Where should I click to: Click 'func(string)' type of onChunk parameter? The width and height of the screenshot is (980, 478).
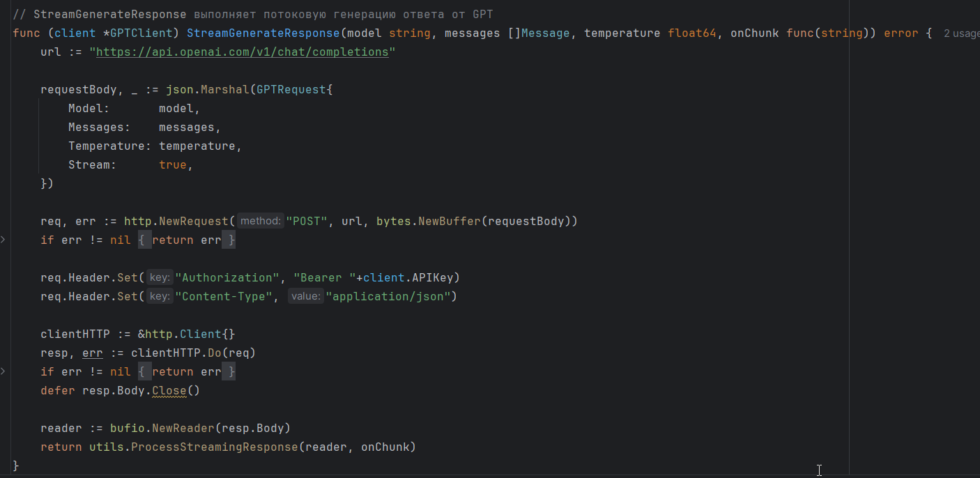828,33
